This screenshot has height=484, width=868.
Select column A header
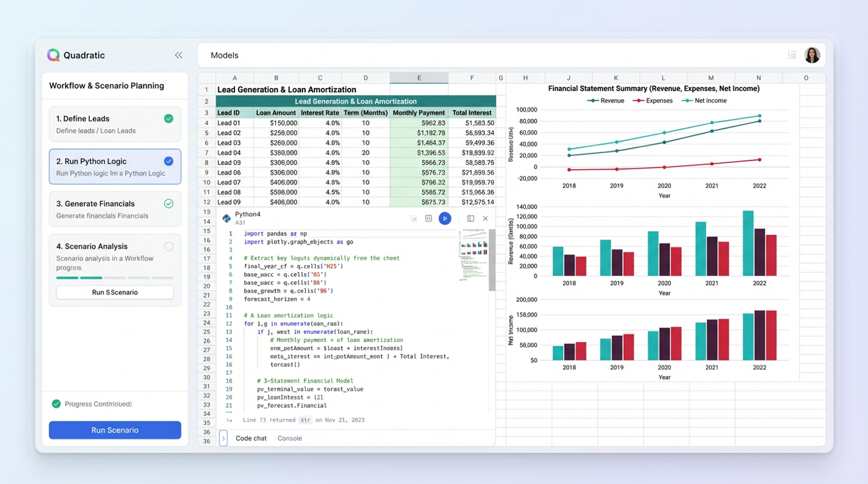tap(234, 78)
